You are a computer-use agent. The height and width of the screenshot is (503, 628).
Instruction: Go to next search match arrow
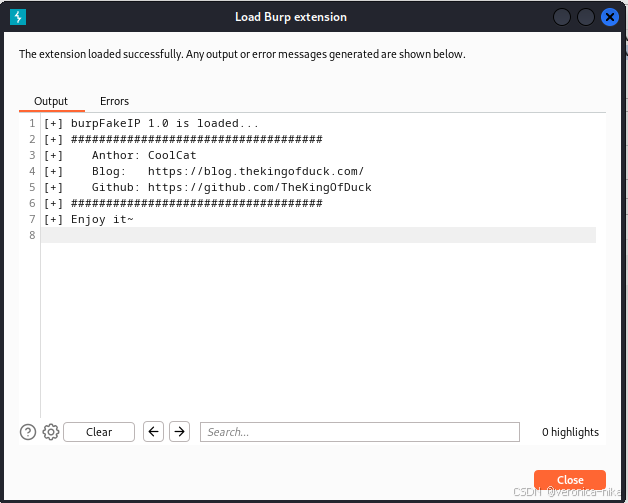tap(179, 432)
